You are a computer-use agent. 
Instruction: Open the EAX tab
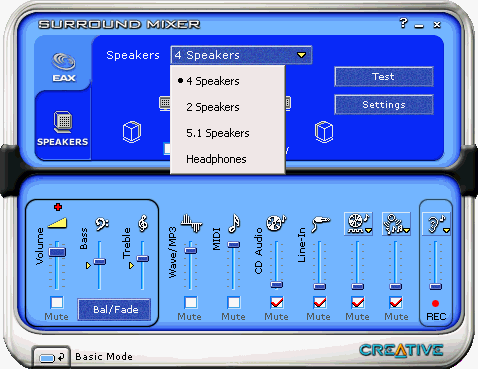point(63,67)
